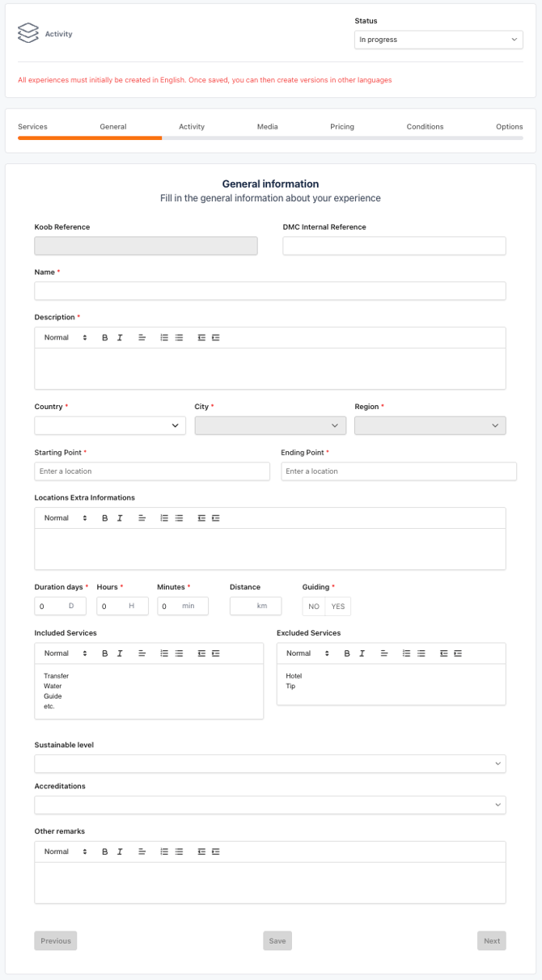542x980 pixels.
Task: Click text align icon in Excluded Services editor
Action: coord(384,653)
